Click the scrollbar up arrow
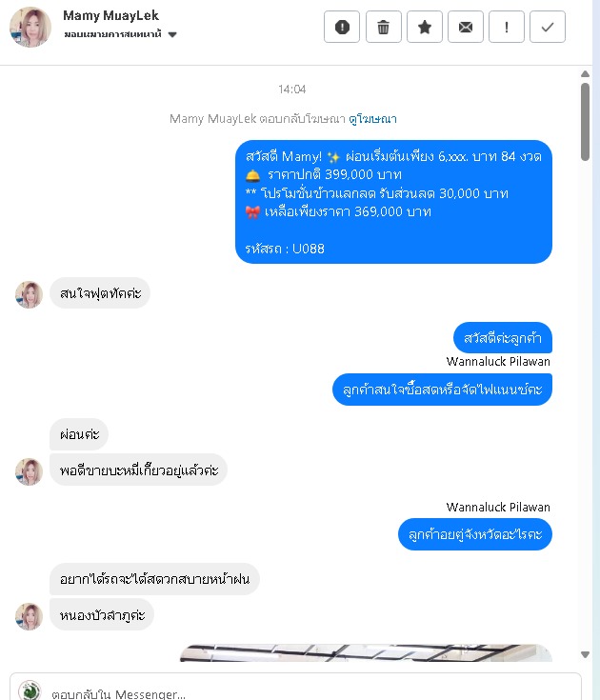Screen dimensions: 600x700 coord(586,73)
